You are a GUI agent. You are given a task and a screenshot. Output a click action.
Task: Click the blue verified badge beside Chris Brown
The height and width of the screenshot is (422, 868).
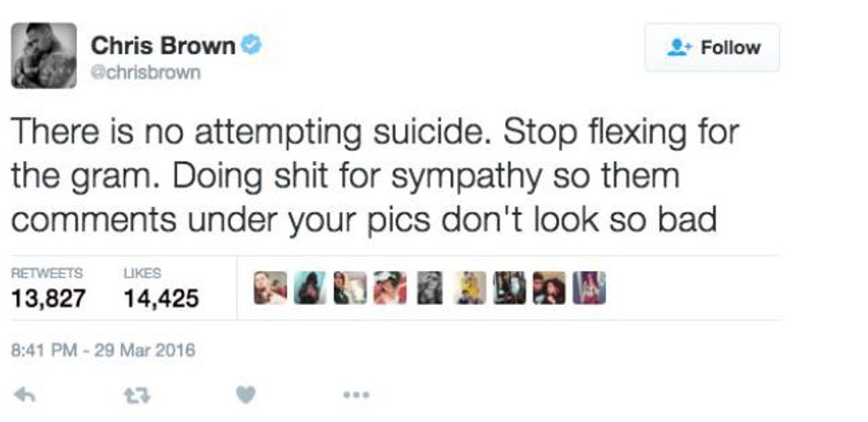pos(252,44)
